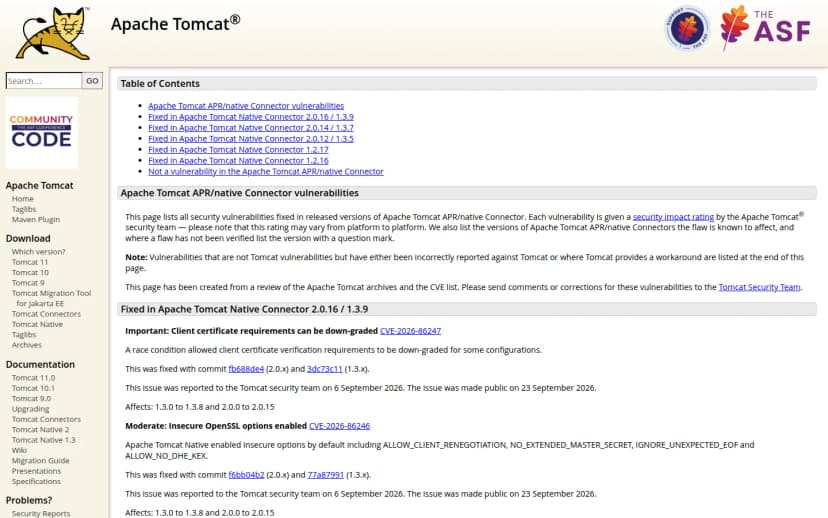828x518 pixels.
Task: Jump to Fixed in Native Connector 2.0.12 / 1.3.5
Action: [251, 138]
